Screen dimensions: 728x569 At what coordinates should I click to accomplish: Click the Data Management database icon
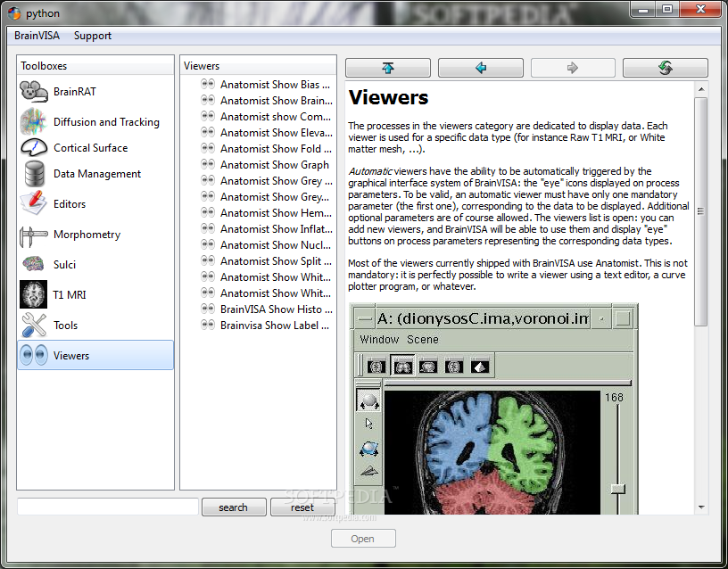[35, 174]
